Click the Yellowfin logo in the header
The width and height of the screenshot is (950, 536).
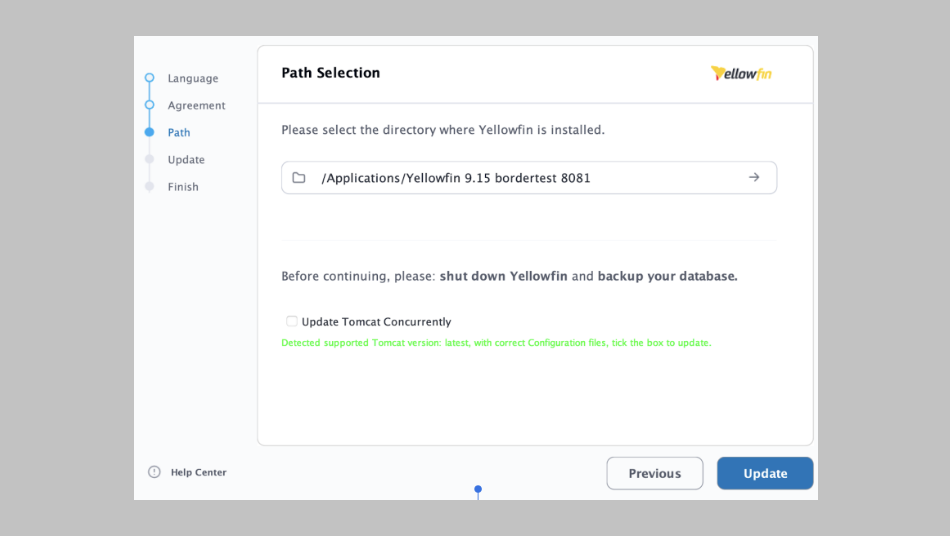point(741,73)
